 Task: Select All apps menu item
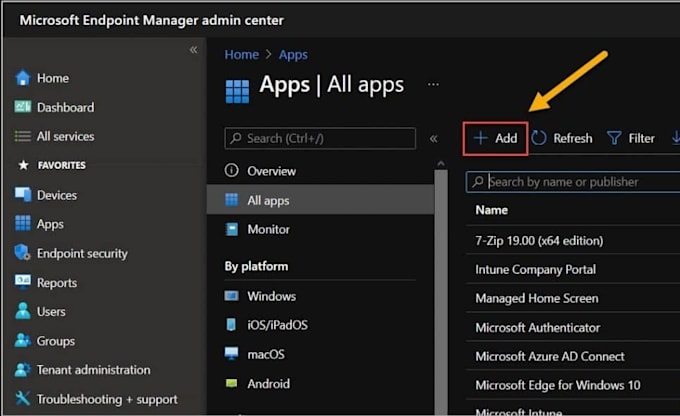tap(320, 200)
